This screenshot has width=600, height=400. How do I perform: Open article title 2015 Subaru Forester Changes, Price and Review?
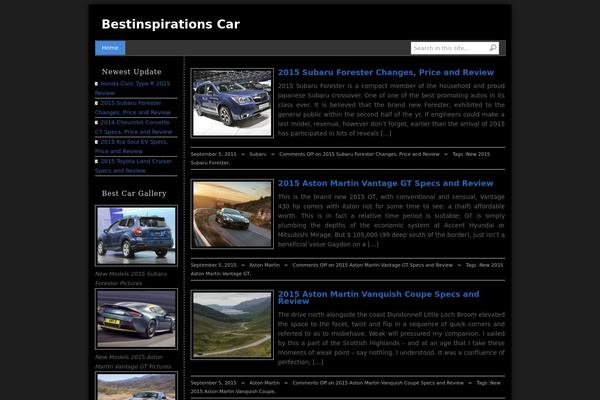[386, 72]
